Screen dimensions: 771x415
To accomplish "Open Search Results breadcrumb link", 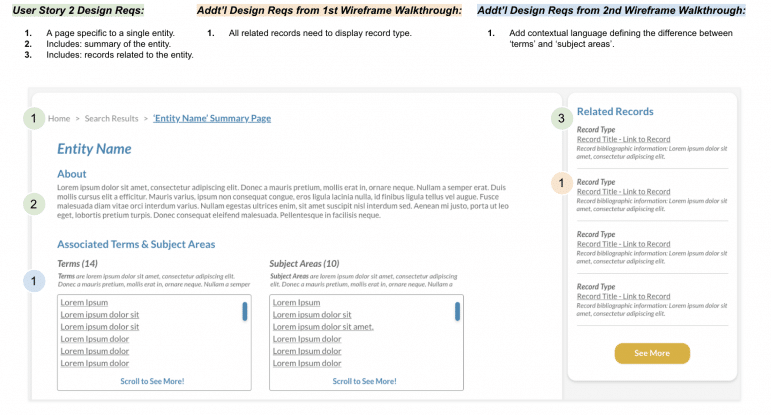I will click(x=111, y=119).
